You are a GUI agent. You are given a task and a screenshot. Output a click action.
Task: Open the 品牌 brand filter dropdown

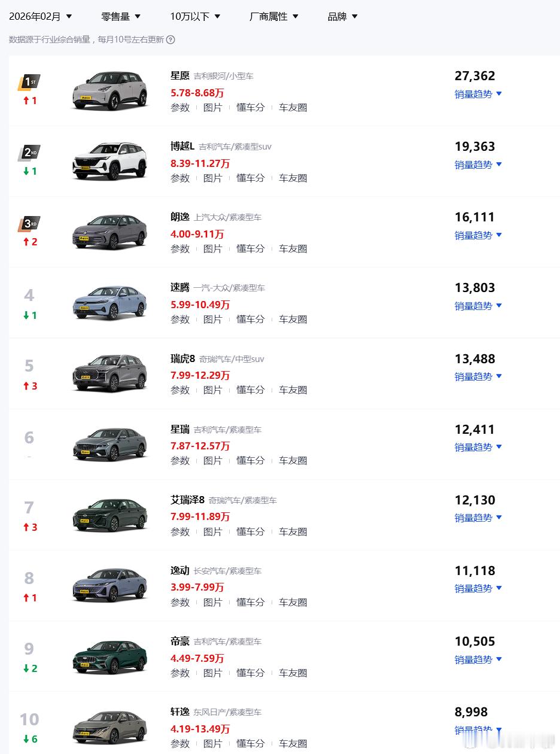pyautogui.click(x=342, y=17)
